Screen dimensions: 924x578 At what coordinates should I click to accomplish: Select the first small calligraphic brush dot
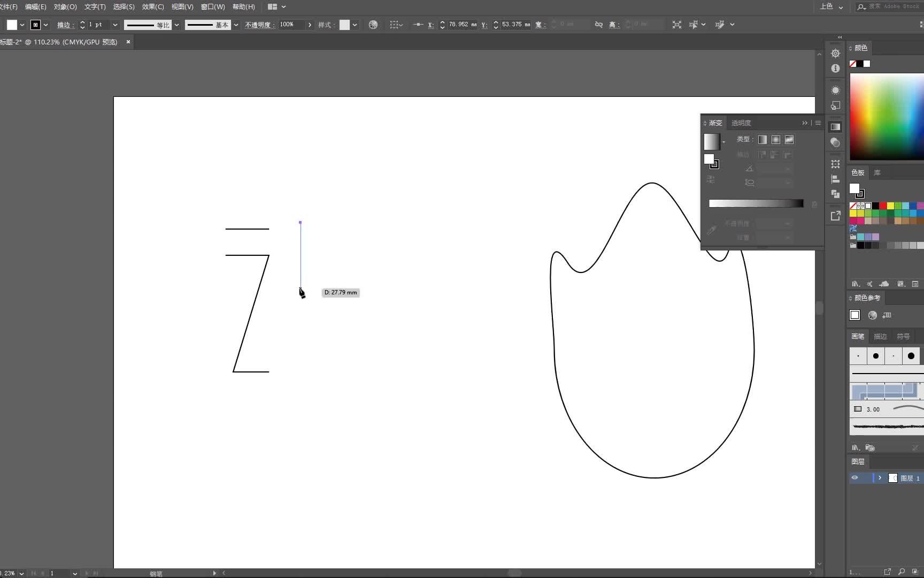tap(858, 356)
